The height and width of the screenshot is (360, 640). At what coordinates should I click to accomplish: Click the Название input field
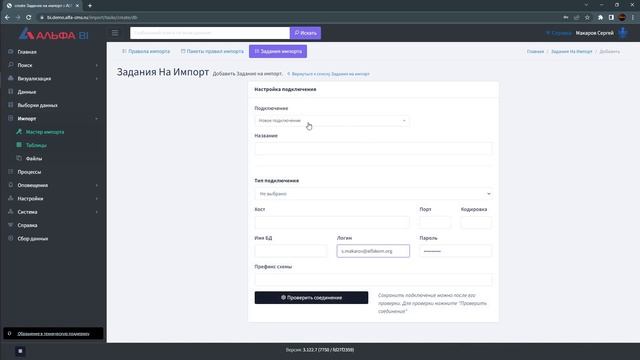click(373, 149)
